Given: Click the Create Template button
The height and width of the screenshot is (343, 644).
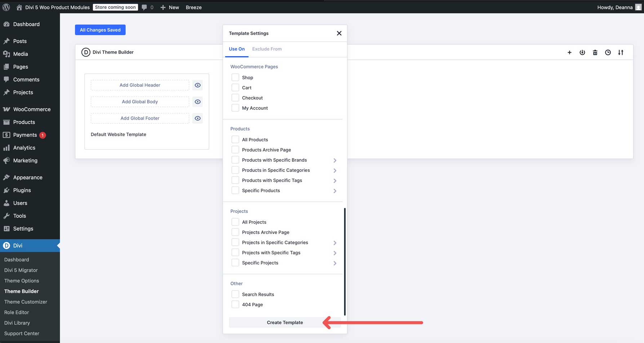Looking at the screenshot, I should click(285, 322).
